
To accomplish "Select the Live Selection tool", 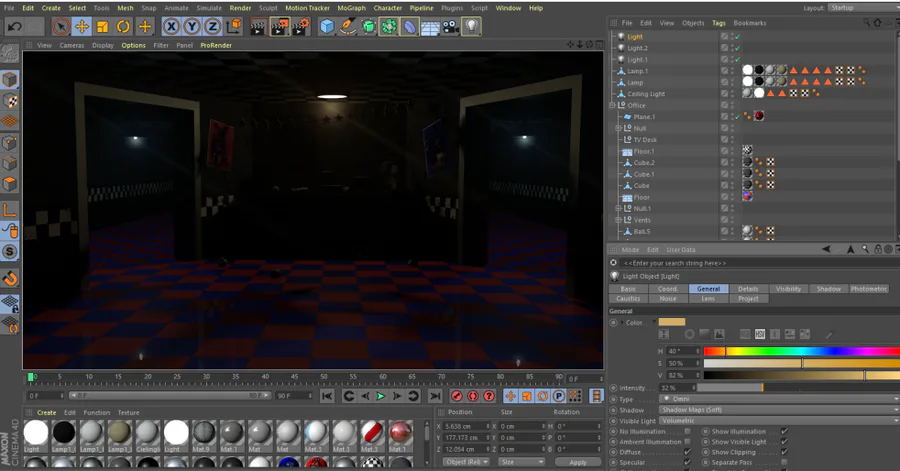I will click(61, 26).
